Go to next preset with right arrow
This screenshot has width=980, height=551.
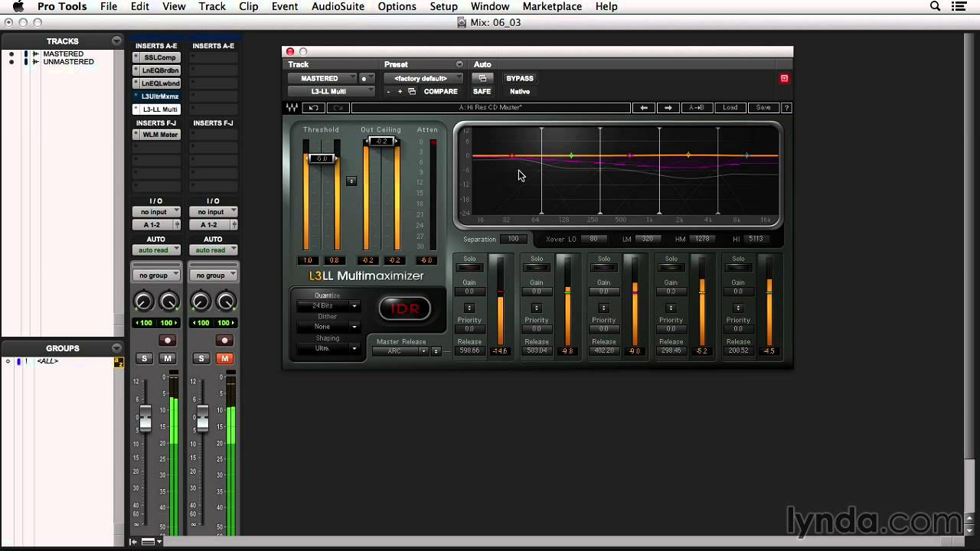click(668, 108)
